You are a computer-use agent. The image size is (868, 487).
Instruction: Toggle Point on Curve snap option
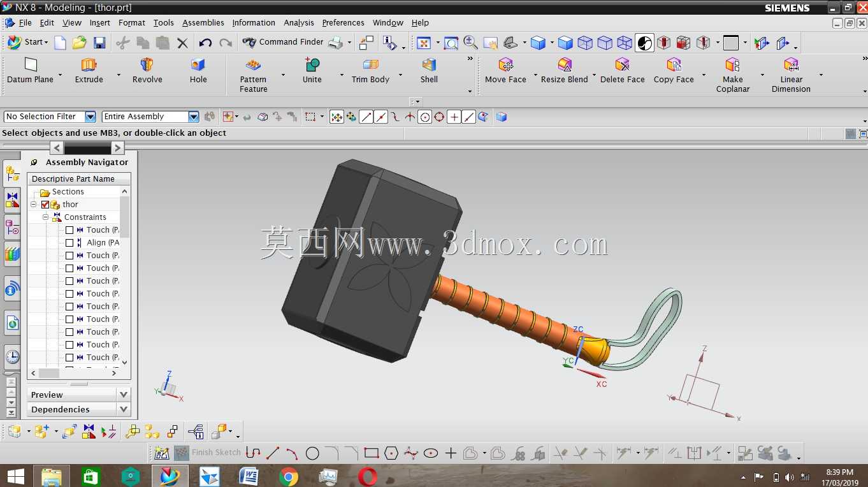[x=468, y=117]
